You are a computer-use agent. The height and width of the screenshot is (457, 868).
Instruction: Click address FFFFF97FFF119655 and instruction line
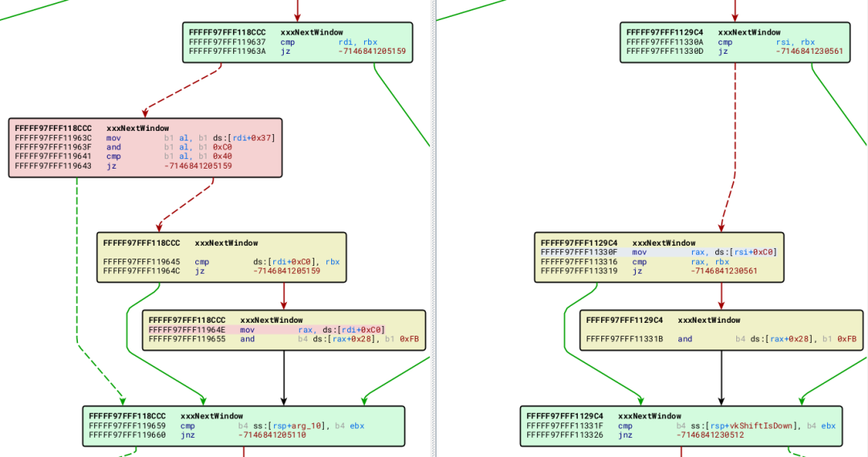point(284,339)
